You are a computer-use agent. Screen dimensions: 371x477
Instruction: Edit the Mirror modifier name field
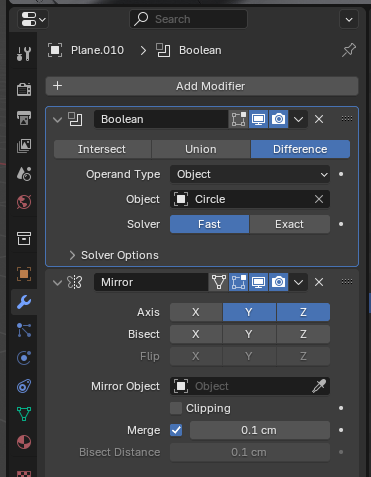[x=151, y=282]
